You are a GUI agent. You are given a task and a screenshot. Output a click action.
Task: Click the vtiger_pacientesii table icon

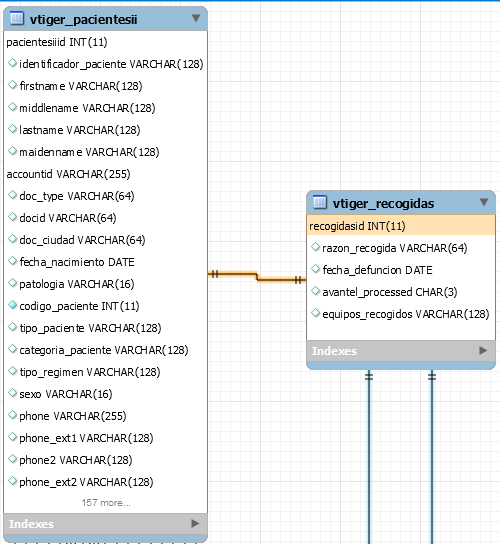pyautogui.click(x=17, y=18)
